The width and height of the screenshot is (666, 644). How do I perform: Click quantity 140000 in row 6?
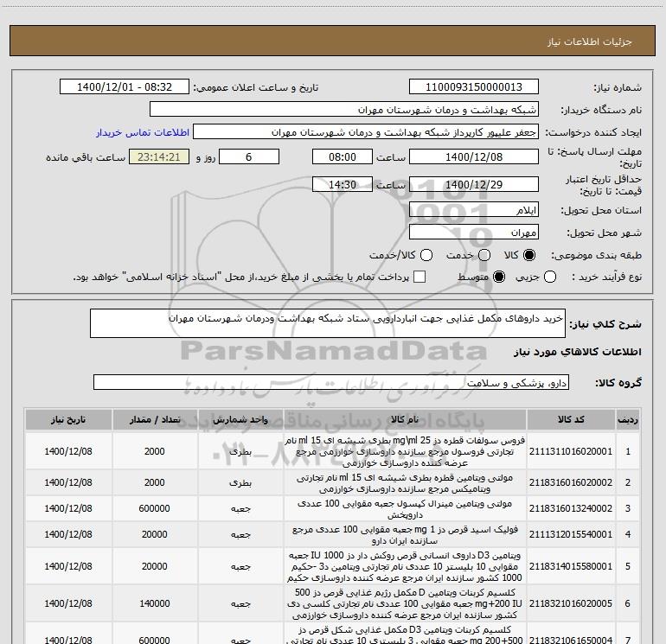point(155,603)
